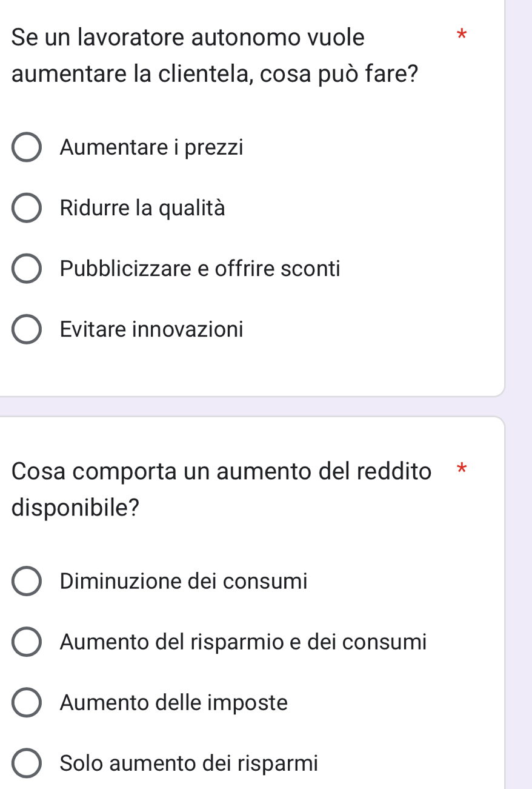Click the 'Aumentare i prezzi' label text
532x789 pixels.
click(151, 147)
